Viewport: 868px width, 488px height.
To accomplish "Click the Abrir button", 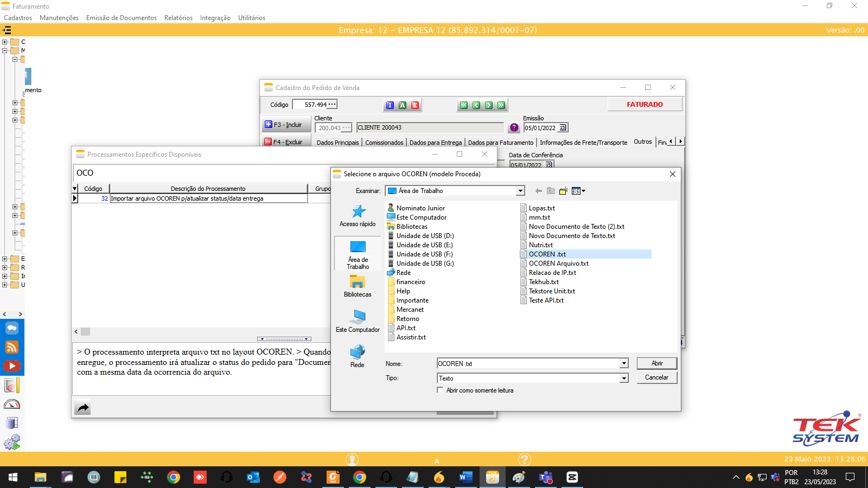I will click(x=657, y=363).
